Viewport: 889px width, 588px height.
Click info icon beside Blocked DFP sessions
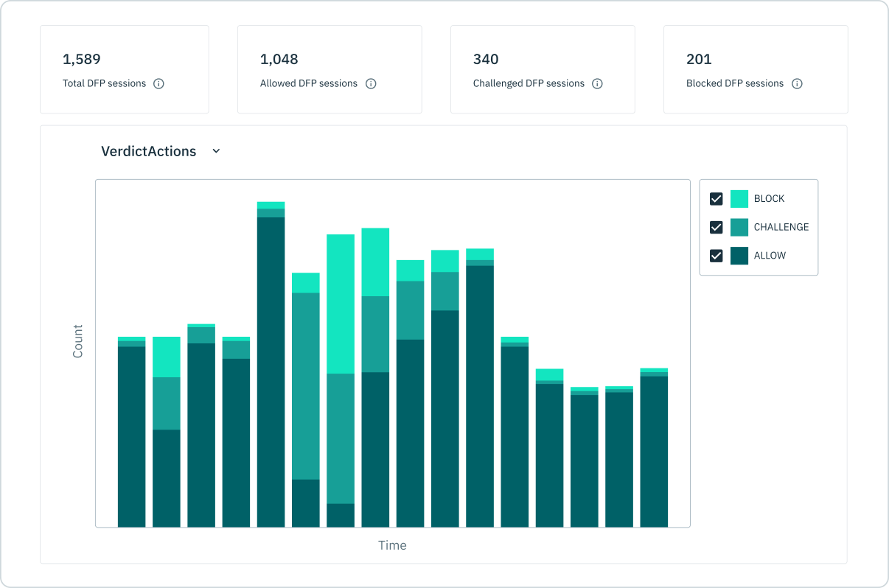tap(797, 84)
